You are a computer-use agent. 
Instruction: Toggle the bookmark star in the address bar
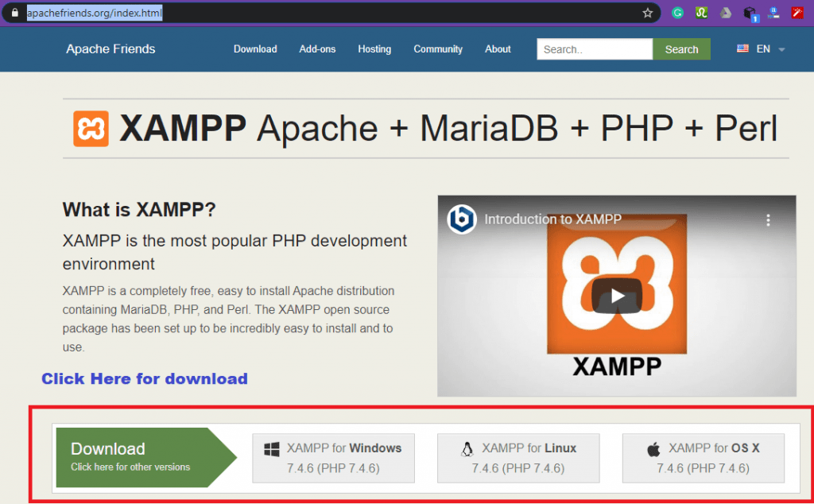(x=648, y=13)
